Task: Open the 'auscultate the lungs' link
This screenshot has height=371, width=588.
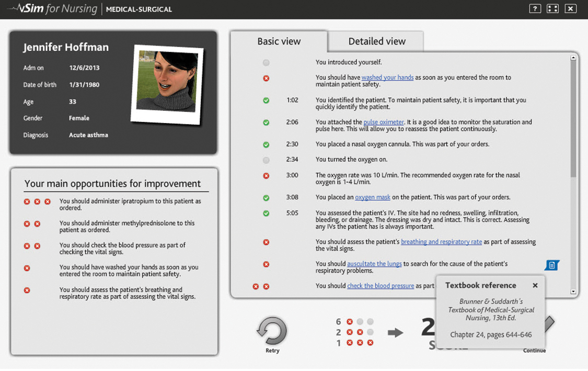Action: [374, 264]
